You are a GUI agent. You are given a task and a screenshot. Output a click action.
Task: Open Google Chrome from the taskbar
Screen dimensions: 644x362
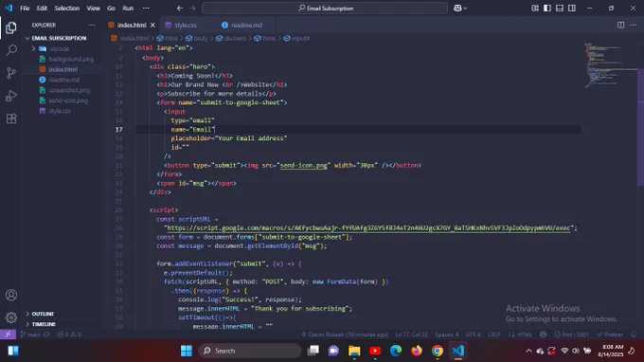click(438, 351)
